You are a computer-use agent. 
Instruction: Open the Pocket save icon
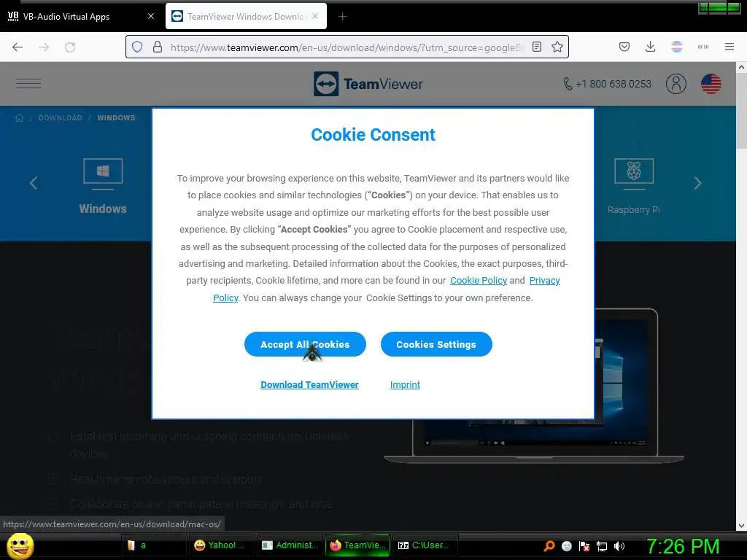click(x=624, y=47)
